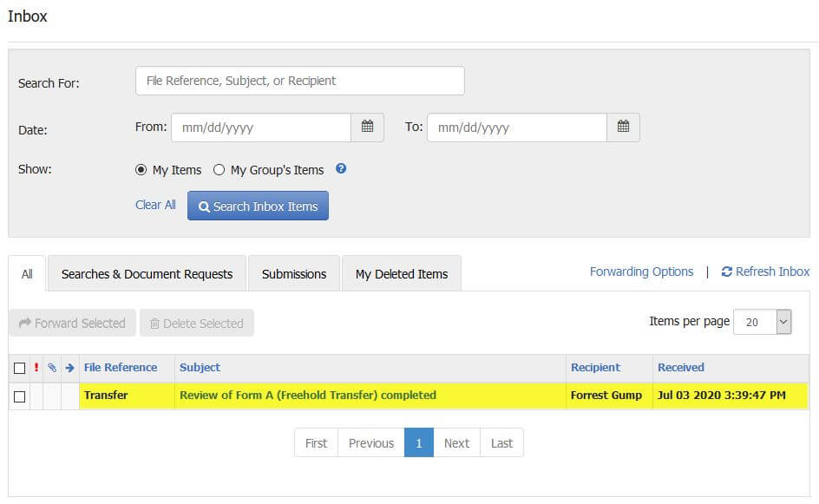Go to First page in pagination
This screenshot has height=504, width=819.
(x=316, y=442)
